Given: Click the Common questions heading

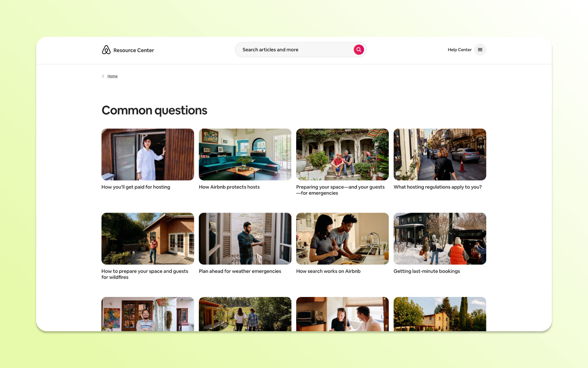Looking at the screenshot, I should 154,110.
